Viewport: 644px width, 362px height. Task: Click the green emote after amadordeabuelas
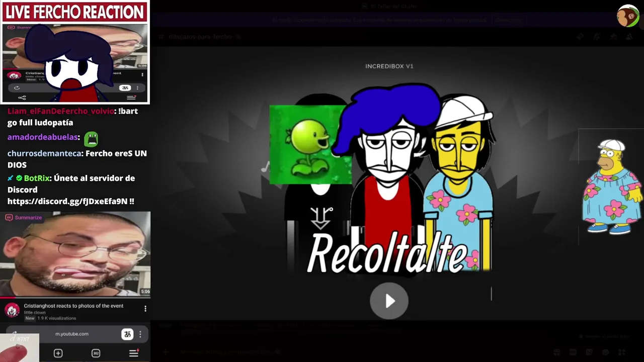(91, 138)
